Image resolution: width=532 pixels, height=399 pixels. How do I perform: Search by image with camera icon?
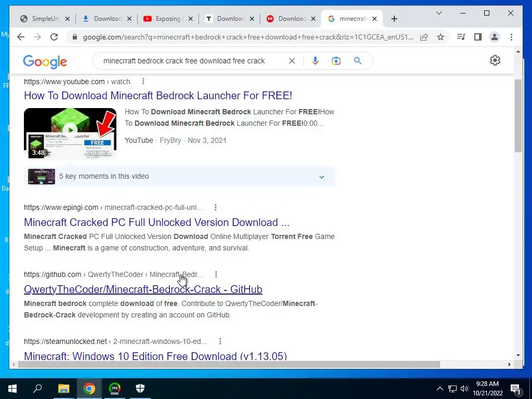(336, 61)
